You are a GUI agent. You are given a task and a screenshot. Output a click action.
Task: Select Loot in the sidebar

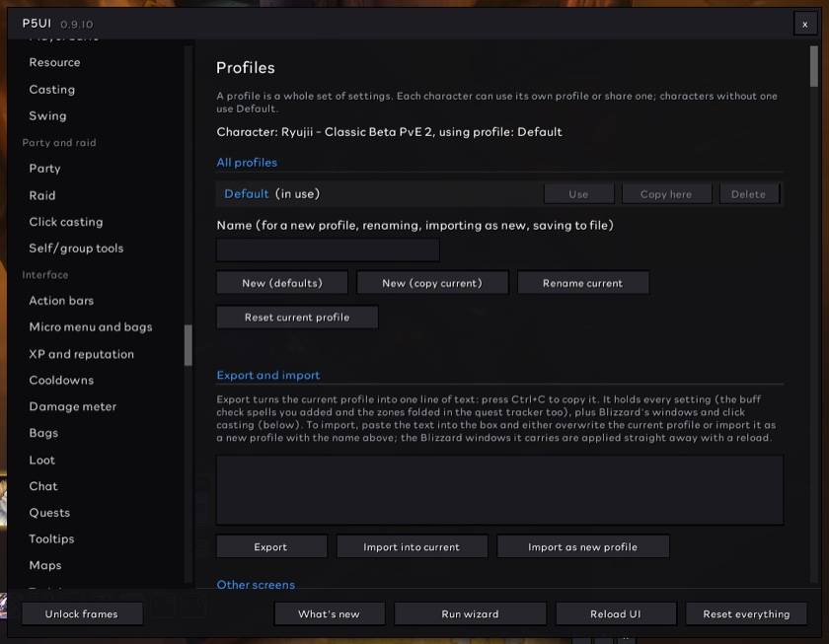pyautogui.click(x=41, y=460)
